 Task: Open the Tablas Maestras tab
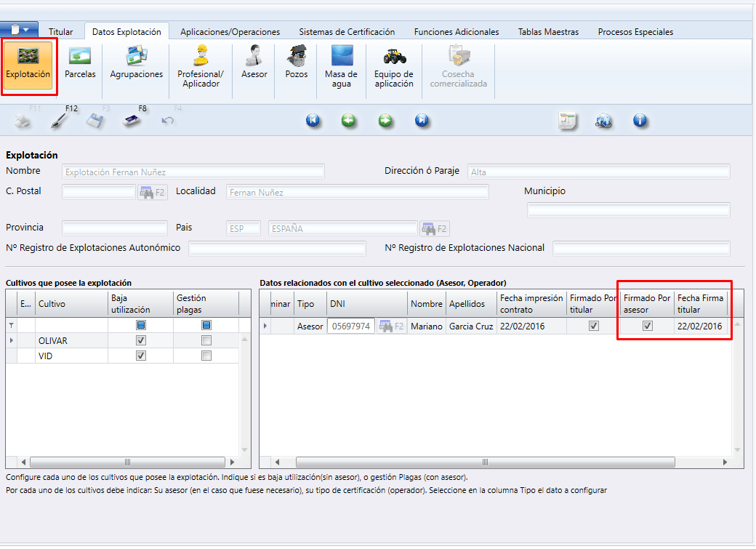pyautogui.click(x=548, y=32)
